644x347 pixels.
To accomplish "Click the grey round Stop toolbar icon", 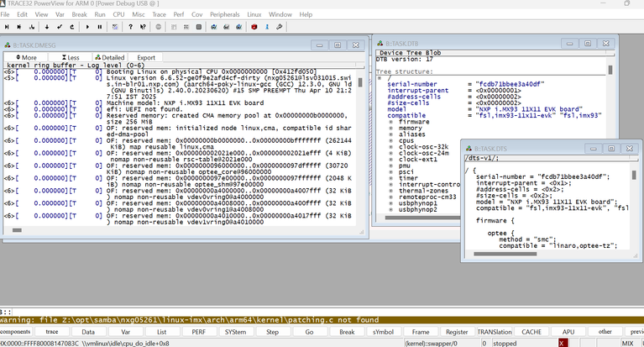I will pyautogui.click(x=158, y=27).
